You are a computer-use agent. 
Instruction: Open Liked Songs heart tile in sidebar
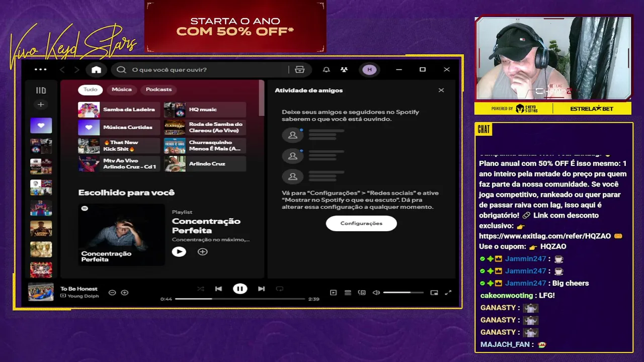pyautogui.click(x=41, y=125)
